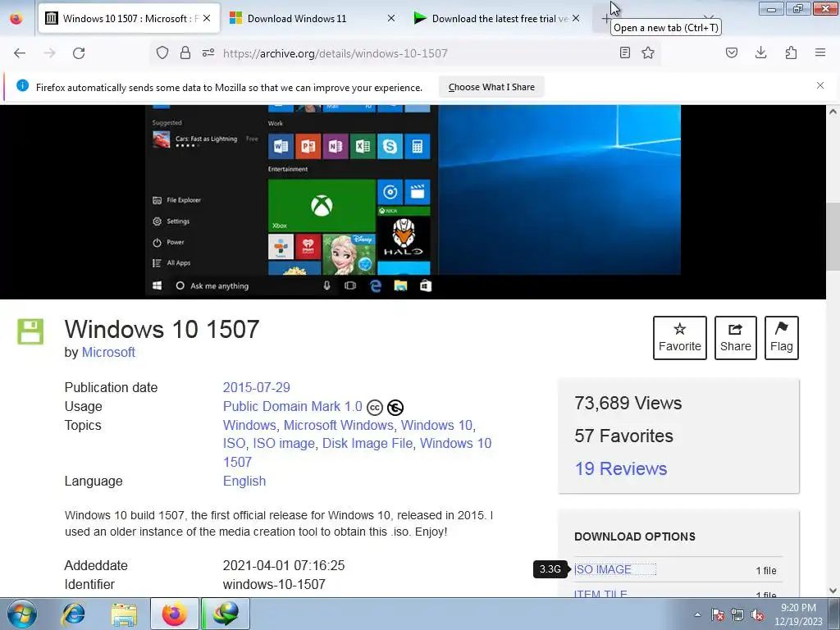Click the network tray icon
Screen dimensions: 840x630
pyautogui.click(x=737, y=614)
